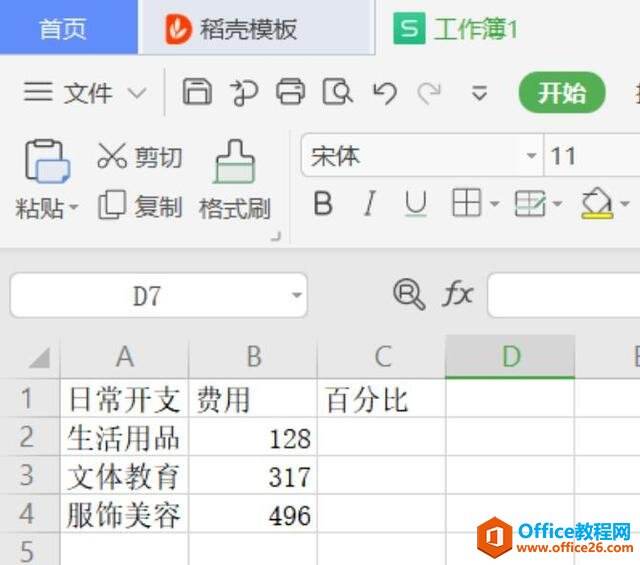Click cell containing 费用

[x=253, y=399]
